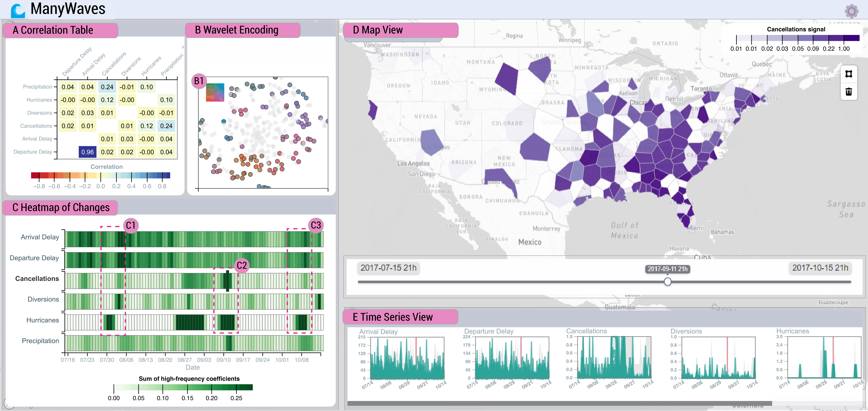The height and width of the screenshot is (411, 868).
Task: Click the darkest purple swatch in the cancellations legend
Action: 851,38
